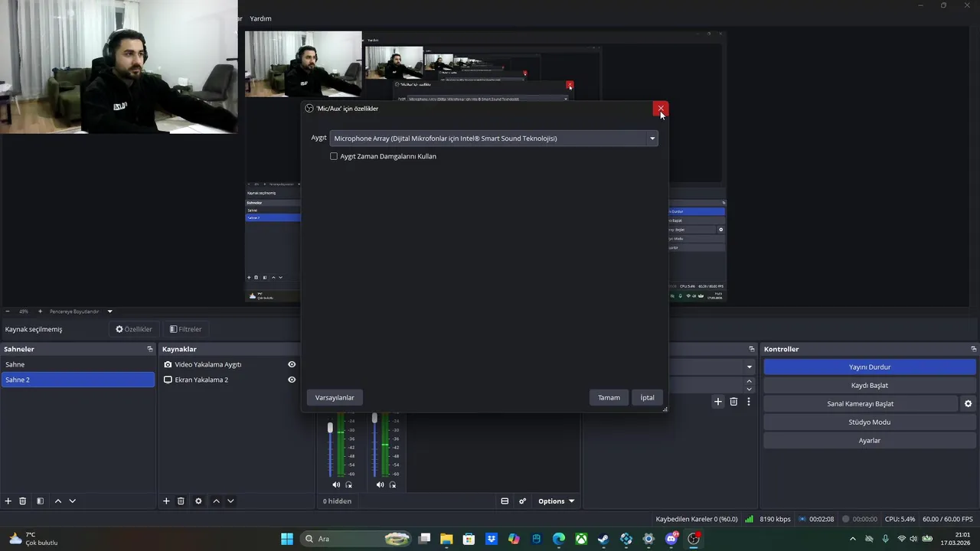Click İptal to cancel the dialog
Viewport: 980px width, 551px height.
click(648, 397)
